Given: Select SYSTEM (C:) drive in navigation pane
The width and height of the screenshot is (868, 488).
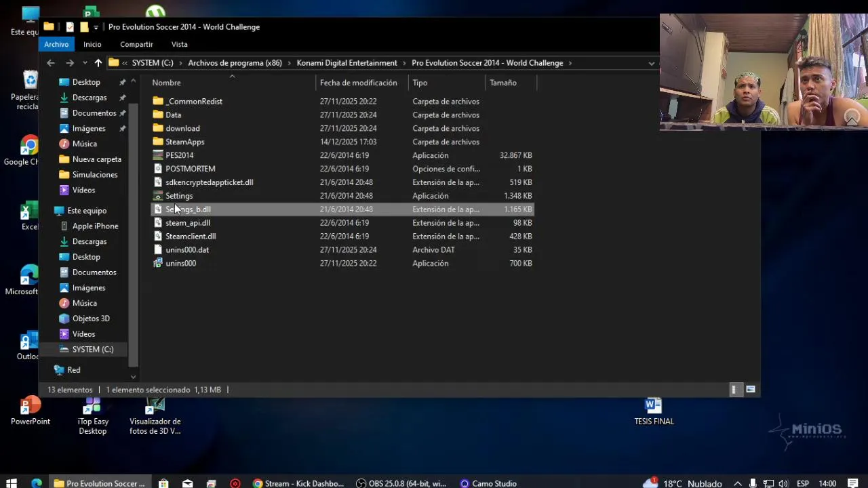Looking at the screenshot, I should (x=93, y=350).
